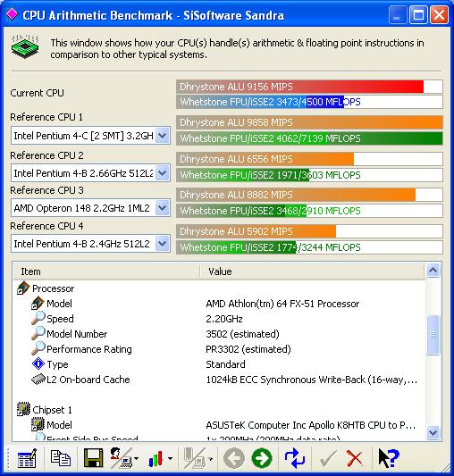Click the PR3302 (estimated) value

pos(248,349)
